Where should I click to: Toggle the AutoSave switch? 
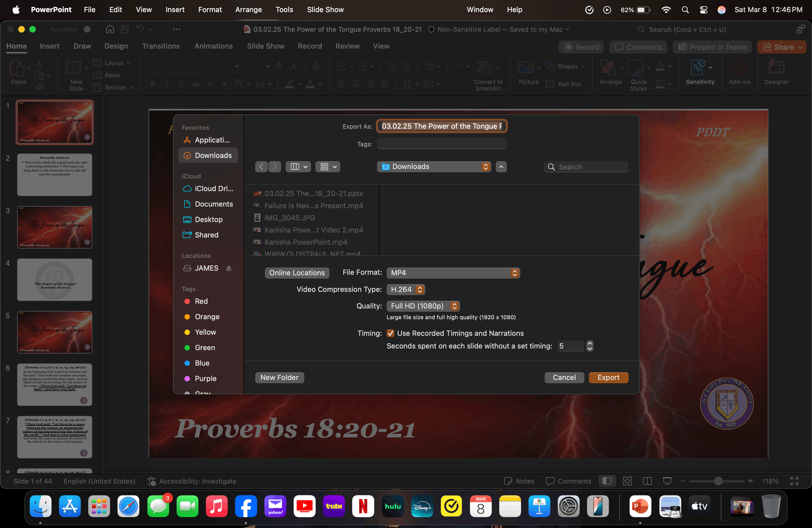click(87, 29)
